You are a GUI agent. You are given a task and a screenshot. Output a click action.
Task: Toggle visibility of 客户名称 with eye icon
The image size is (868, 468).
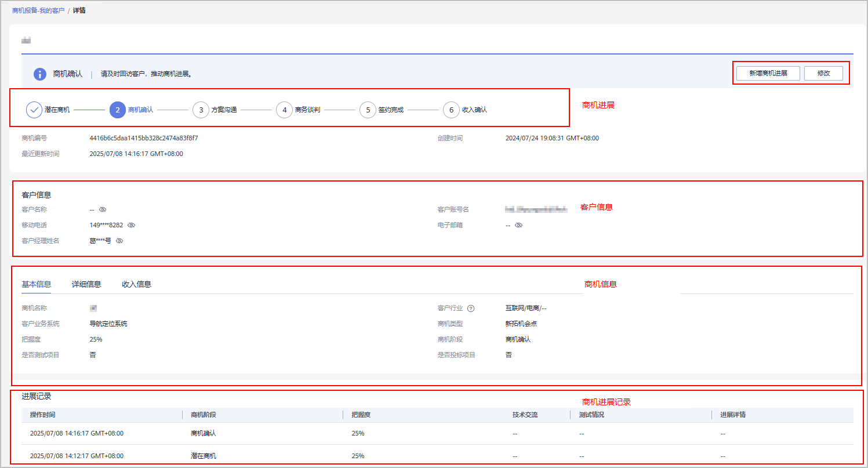pyautogui.click(x=103, y=209)
